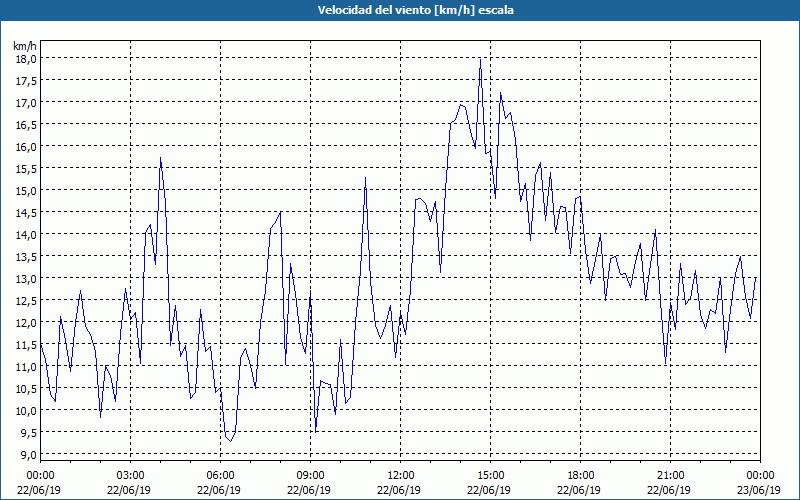Click the 18:00 time label
This screenshot has height=500, width=800.
pos(581,476)
